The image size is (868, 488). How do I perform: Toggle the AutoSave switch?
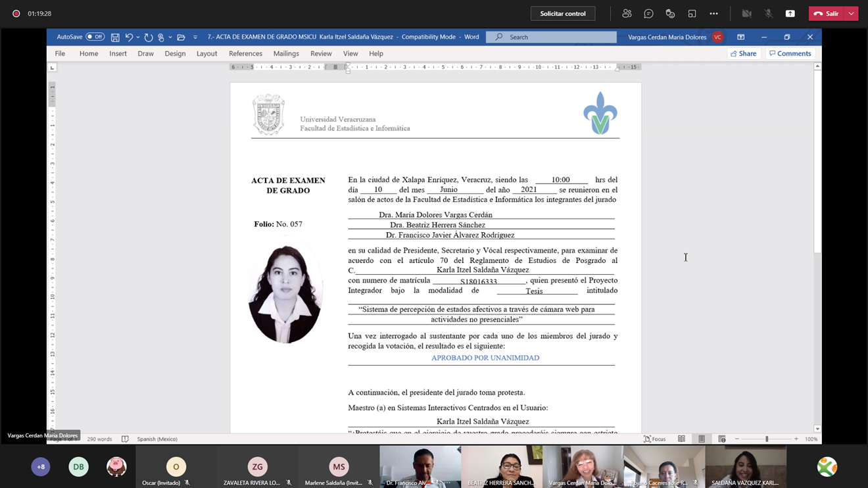(x=95, y=37)
